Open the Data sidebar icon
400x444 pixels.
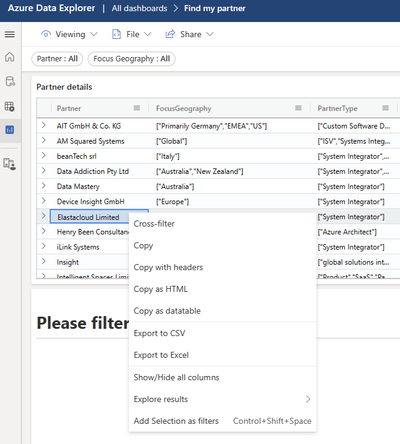coord(10,81)
